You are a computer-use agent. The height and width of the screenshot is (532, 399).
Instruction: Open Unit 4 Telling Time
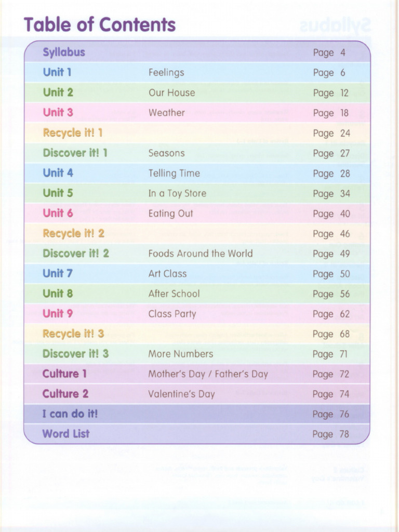(58, 173)
